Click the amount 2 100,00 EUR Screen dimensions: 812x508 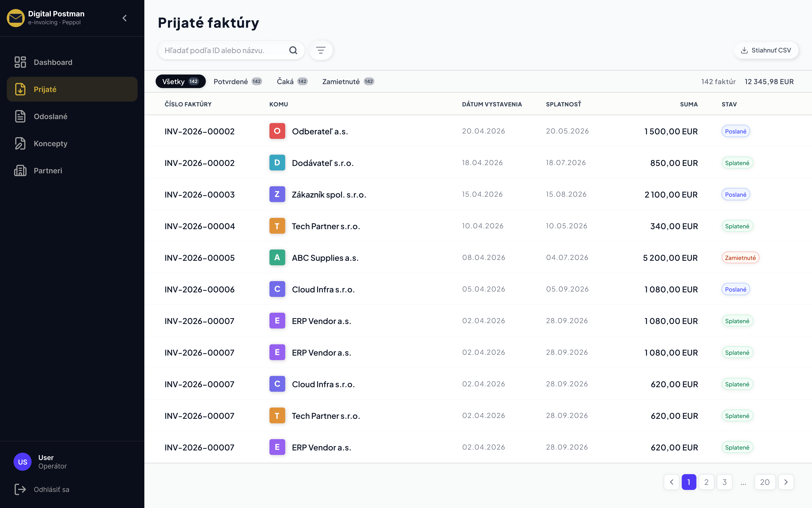pos(671,195)
